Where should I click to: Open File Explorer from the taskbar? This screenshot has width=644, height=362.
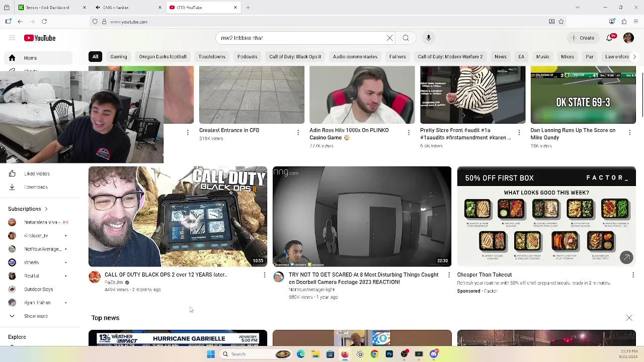(x=315, y=354)
